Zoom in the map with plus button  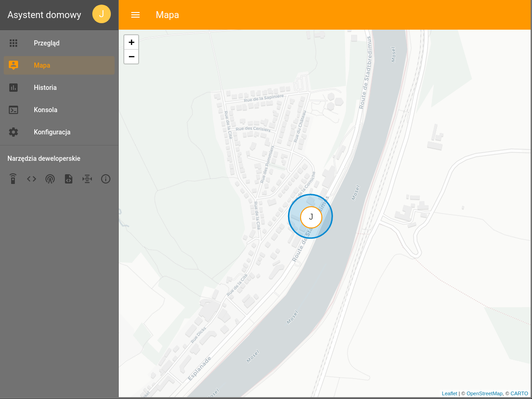point(131,42)
